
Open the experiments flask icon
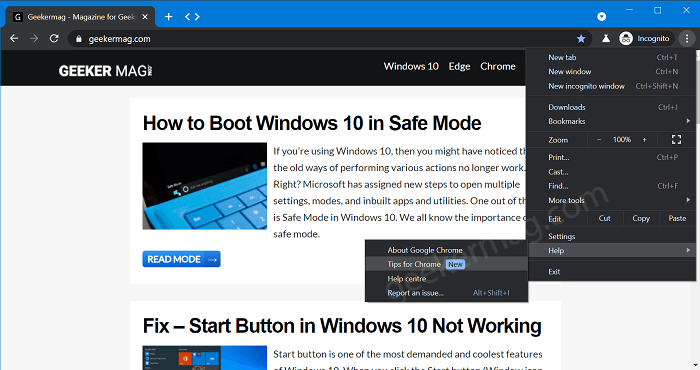[x=606, y=38]
